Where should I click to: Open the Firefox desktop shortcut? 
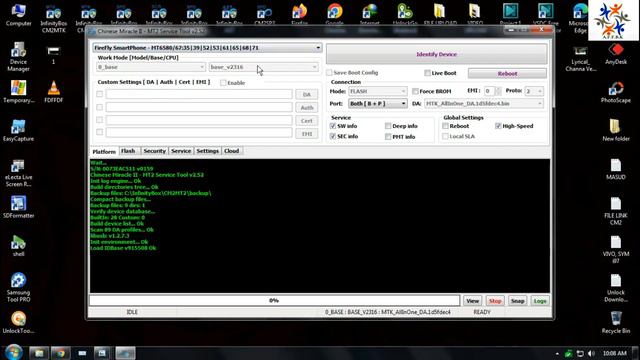tap(299, 15)
